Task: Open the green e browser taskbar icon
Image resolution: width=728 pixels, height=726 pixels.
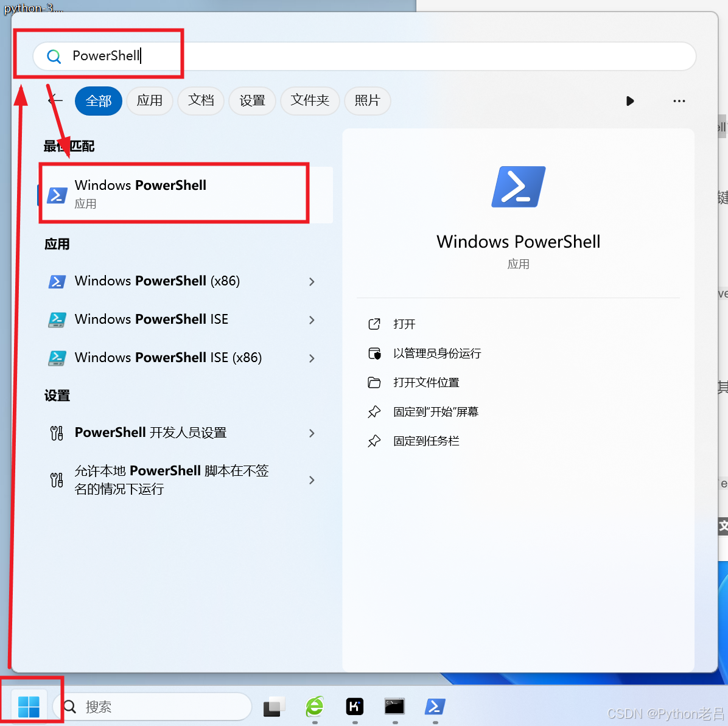Action: 315,707
